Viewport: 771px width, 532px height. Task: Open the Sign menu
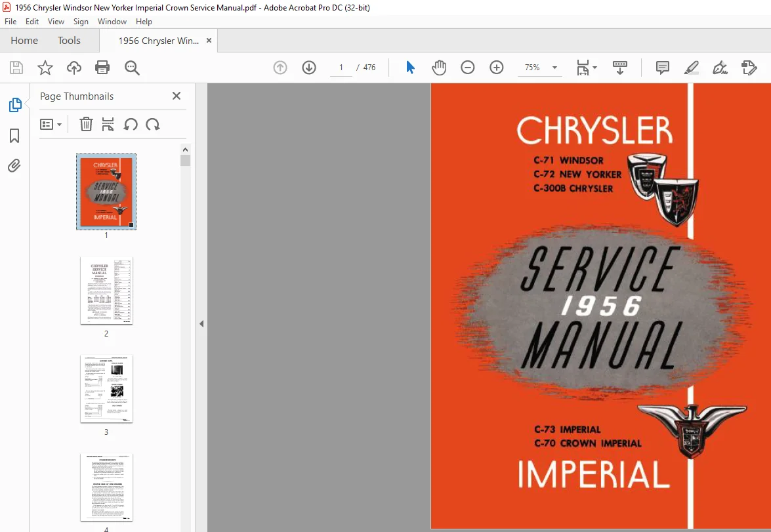[81, 22]
